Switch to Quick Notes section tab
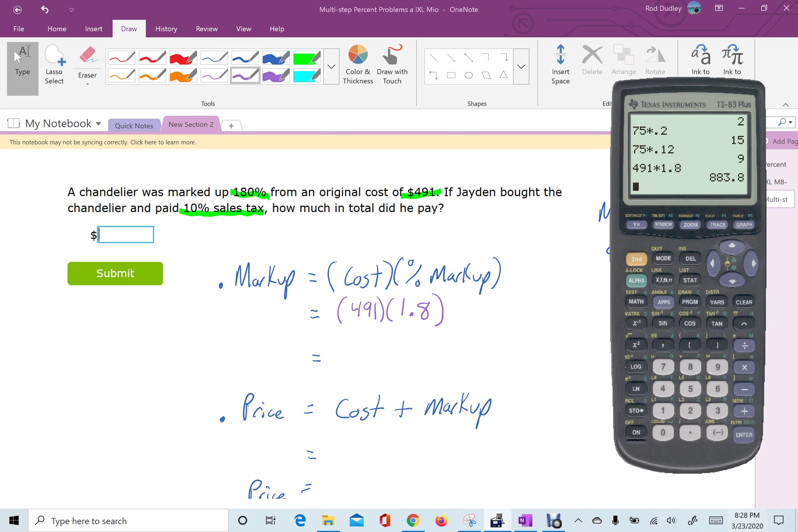This screenshot has width=798, height=532. pyautogui.click(x=134, y=126)
